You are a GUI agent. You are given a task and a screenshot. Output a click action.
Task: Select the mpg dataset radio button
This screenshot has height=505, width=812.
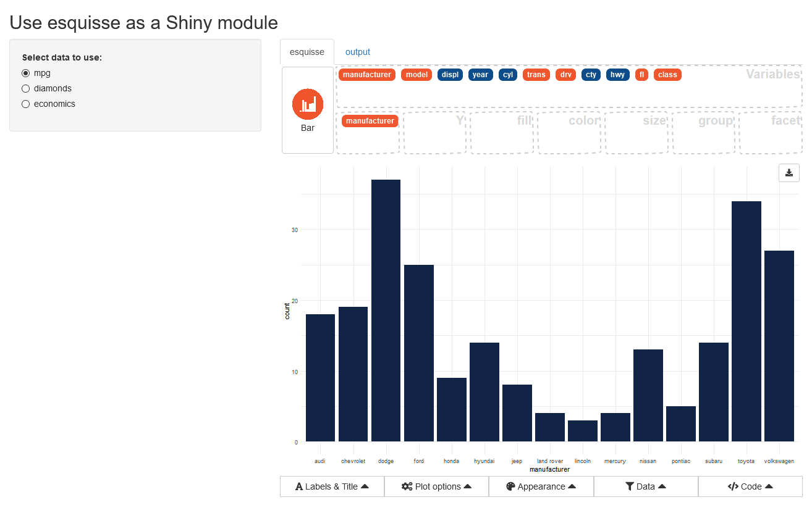point(26,73)
